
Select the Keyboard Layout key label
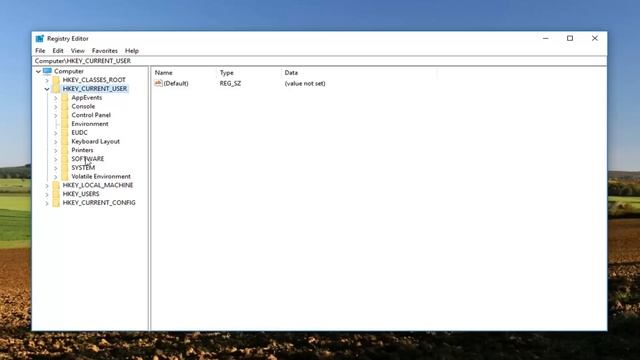(96, 141)
